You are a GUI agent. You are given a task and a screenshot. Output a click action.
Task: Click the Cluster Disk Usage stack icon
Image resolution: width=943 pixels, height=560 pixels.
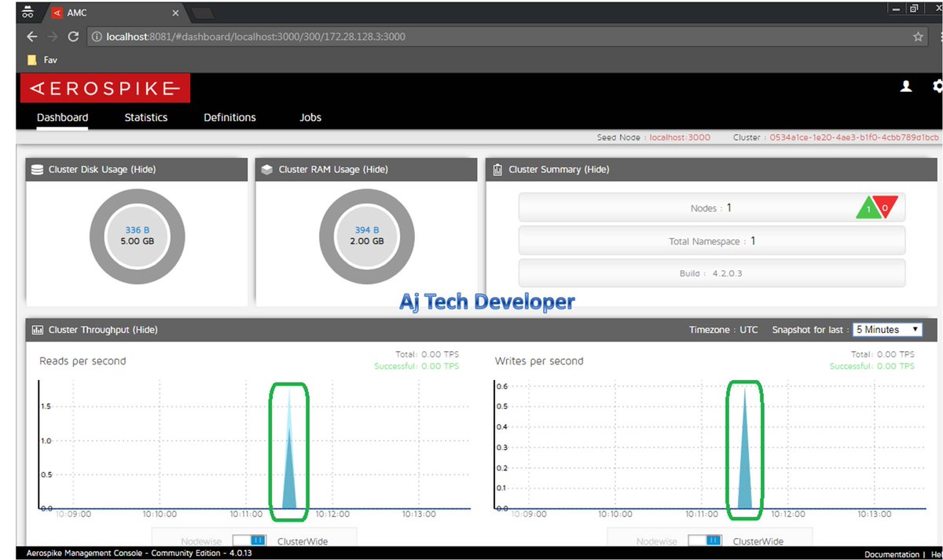click(x=37, y=170)
